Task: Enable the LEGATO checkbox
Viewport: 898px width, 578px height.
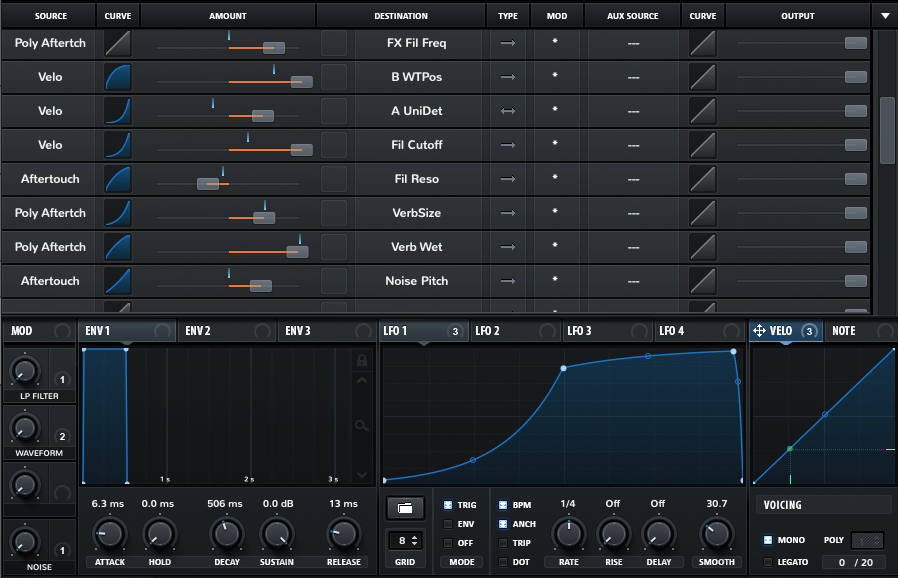Action: [x=768, y=562]
